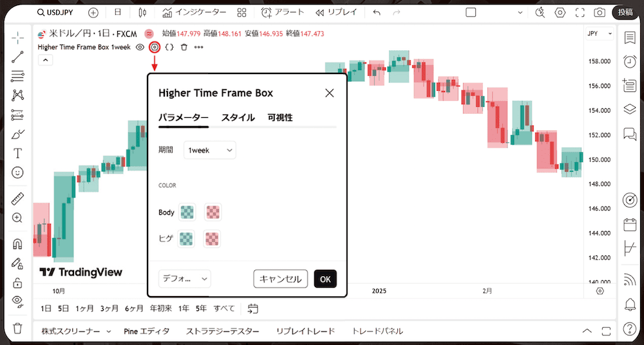
Task: Open indicator settings gear icon
Action: pos(155,47)
